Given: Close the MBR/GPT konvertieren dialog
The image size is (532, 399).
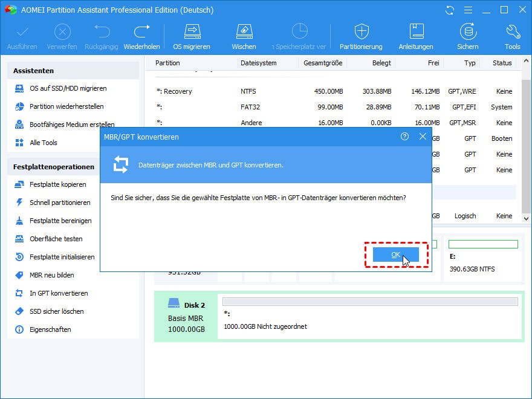Looking at the screenshot, I should tap(423, 137).
